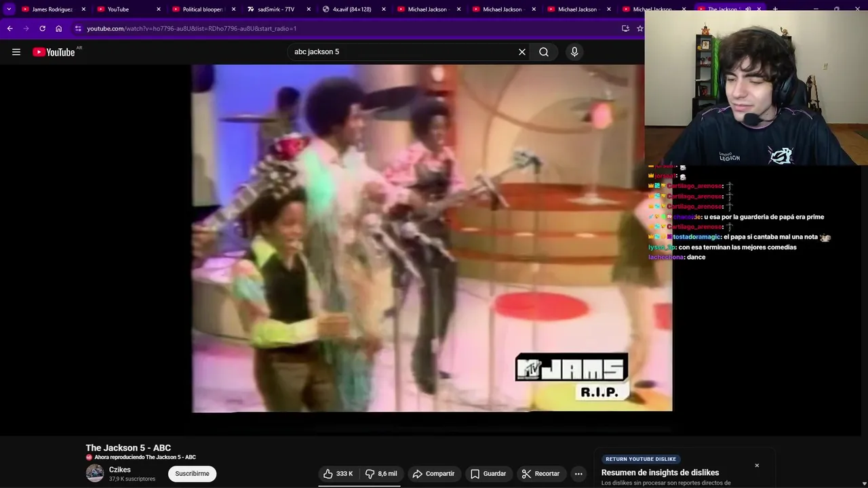Mute audio on The Jackson tab
868x488 pixels.
click(x=749, y=9)
